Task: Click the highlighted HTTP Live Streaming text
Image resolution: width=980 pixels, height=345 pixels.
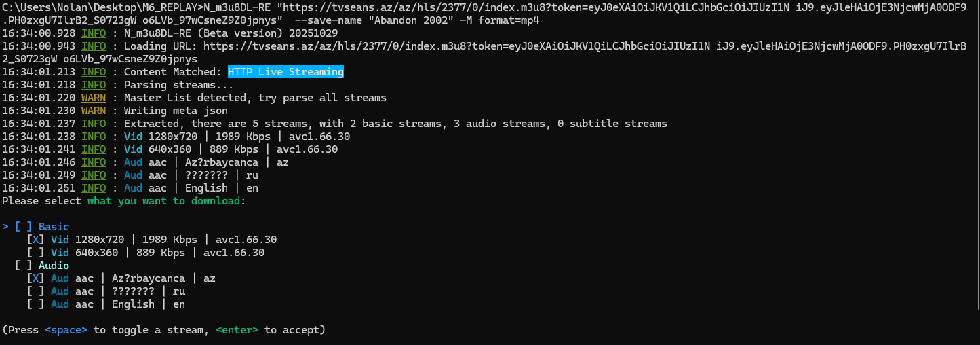Action: pos(286,72)
